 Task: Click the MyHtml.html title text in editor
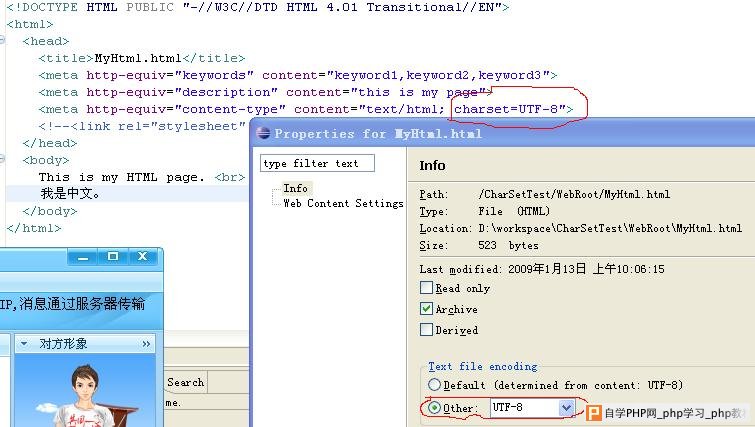pyautogui.click(x=138, y=58)
